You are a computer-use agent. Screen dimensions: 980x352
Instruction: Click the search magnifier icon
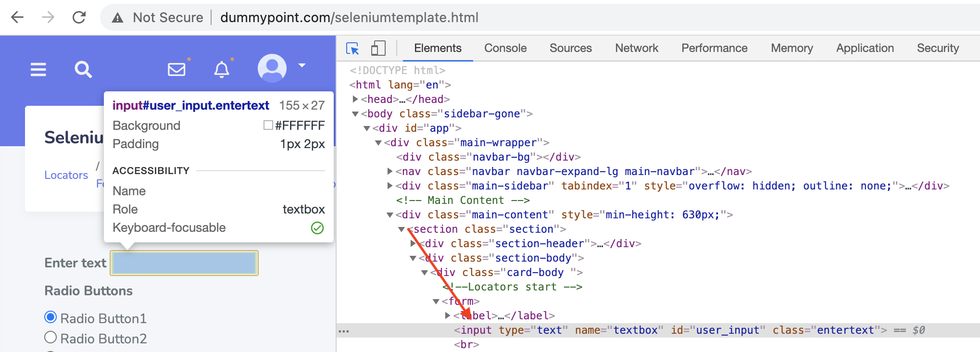(83, 70)
